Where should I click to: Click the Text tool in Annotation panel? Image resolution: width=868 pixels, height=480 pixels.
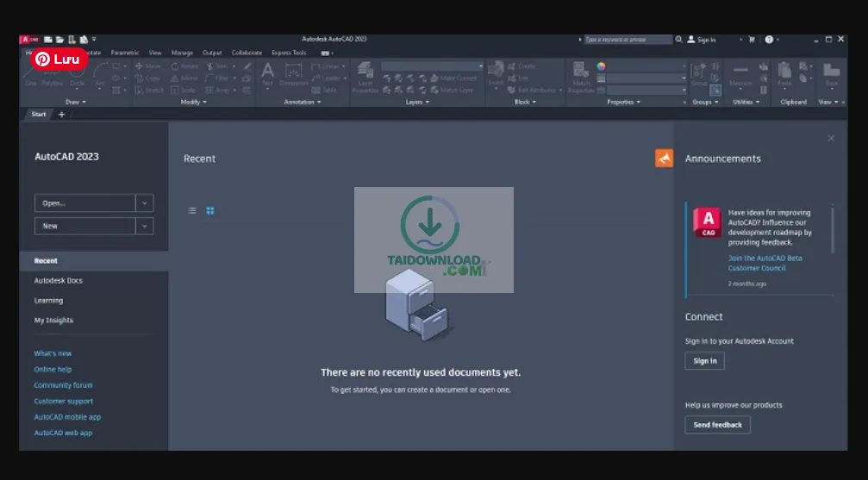(267, 74)
